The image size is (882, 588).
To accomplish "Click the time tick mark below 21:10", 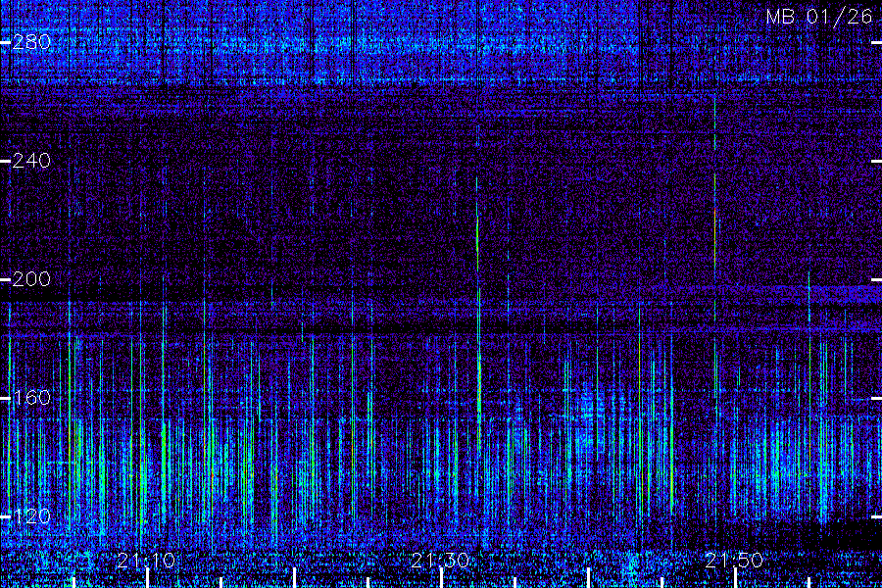I will click(147, 578).
